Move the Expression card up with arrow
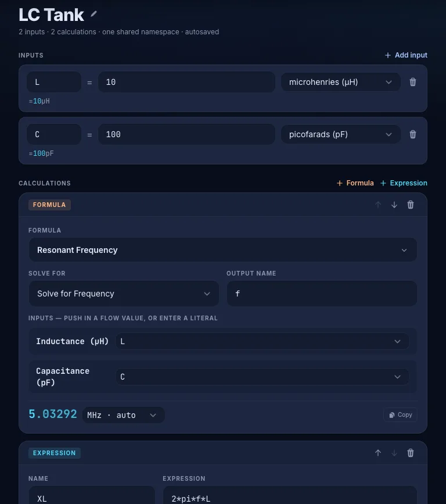Image resolution: width=446 pixels, height=504 pixels. (x=378, y=453)
